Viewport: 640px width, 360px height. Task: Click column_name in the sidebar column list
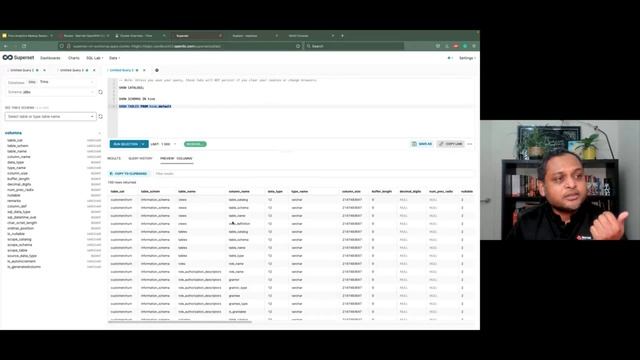19,157
